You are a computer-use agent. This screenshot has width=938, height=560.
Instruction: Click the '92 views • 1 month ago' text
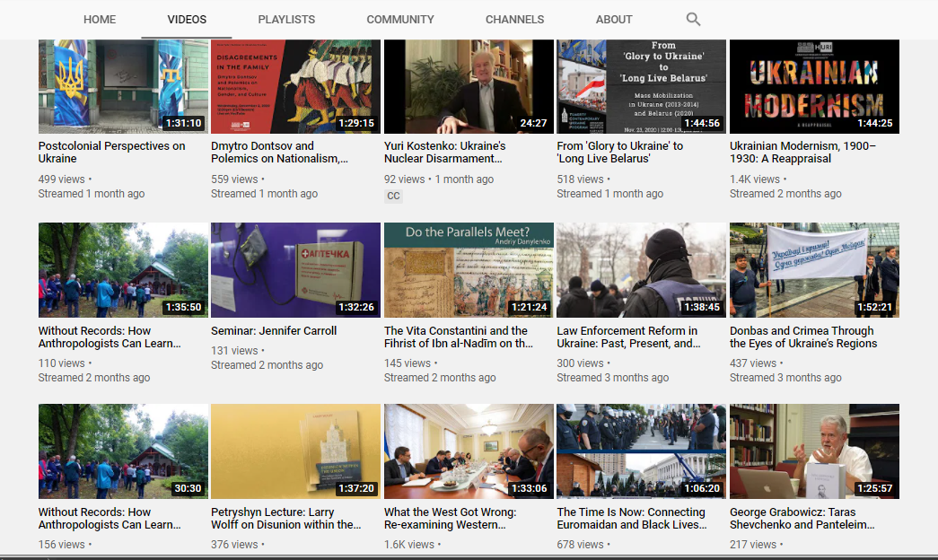pos(439,179)
